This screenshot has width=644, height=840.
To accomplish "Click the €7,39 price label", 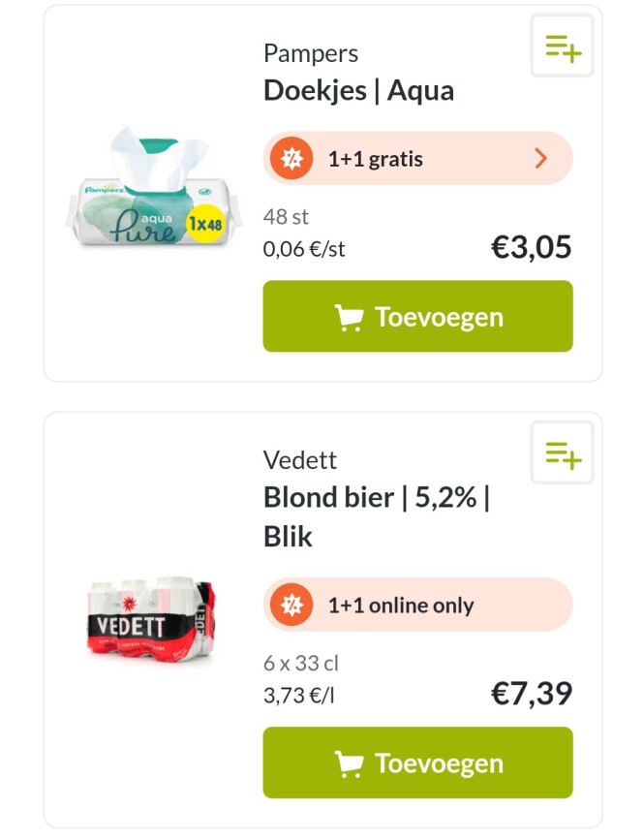I will [533, 693].
